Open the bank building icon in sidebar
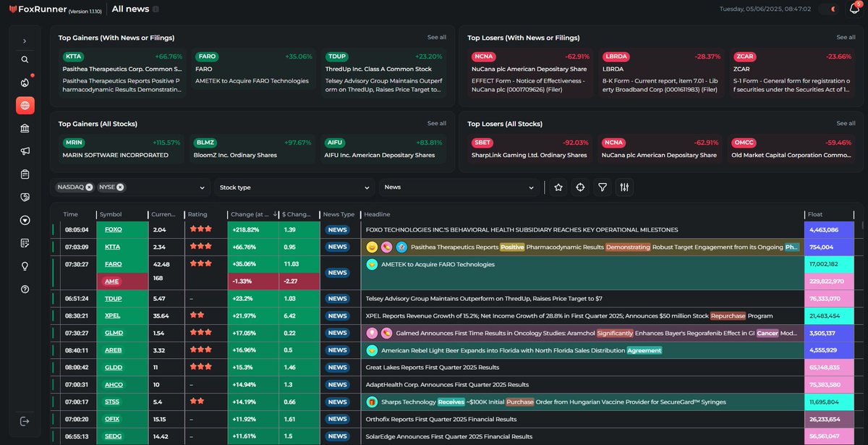Image resolution: width=868 pixels, height=445 pixels. (x=25, y=128)
